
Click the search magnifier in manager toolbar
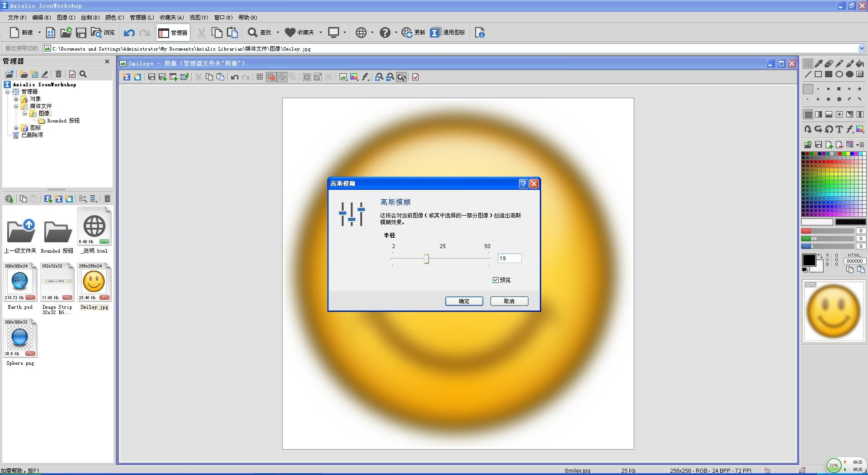coord(83,74)
